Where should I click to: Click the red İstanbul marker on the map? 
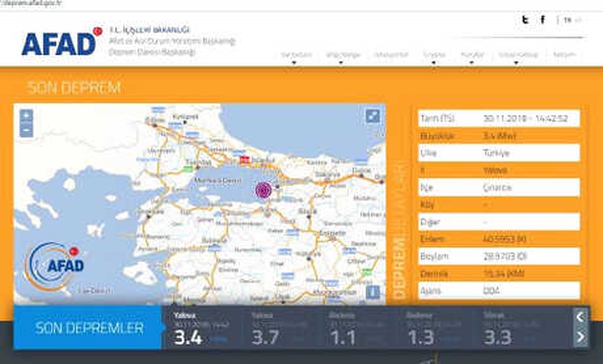pyautogui.click(x=245, y=160)
